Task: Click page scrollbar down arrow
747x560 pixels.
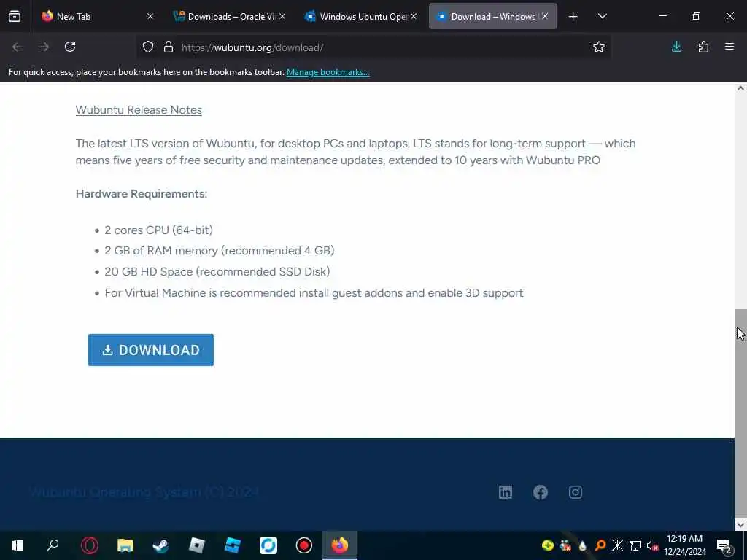Action: [x=740, y=525]
